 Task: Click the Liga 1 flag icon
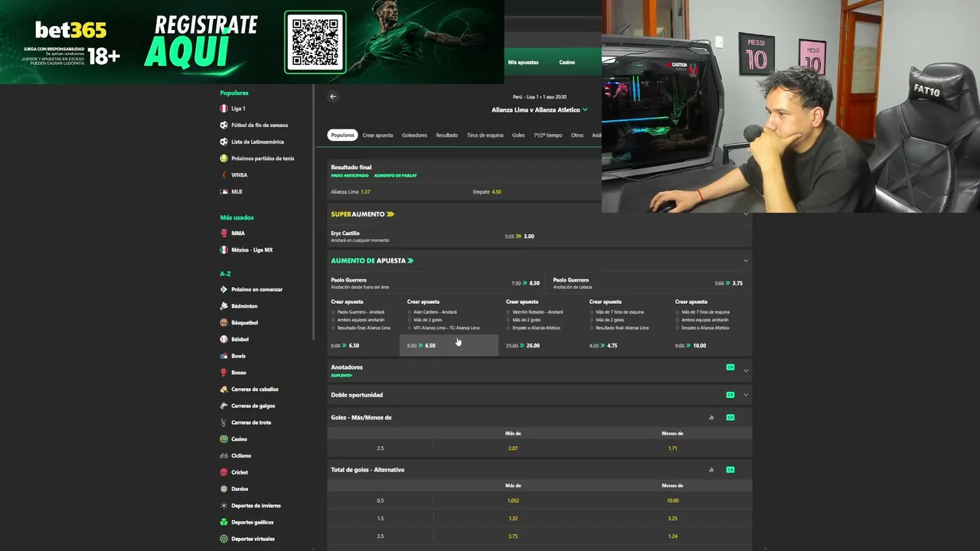(224, 109)
